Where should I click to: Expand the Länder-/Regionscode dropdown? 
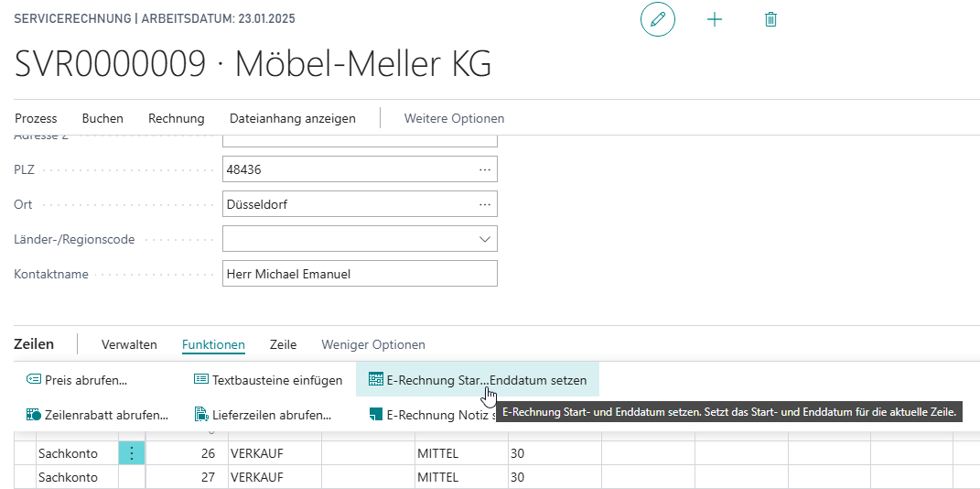pos(484,239)
